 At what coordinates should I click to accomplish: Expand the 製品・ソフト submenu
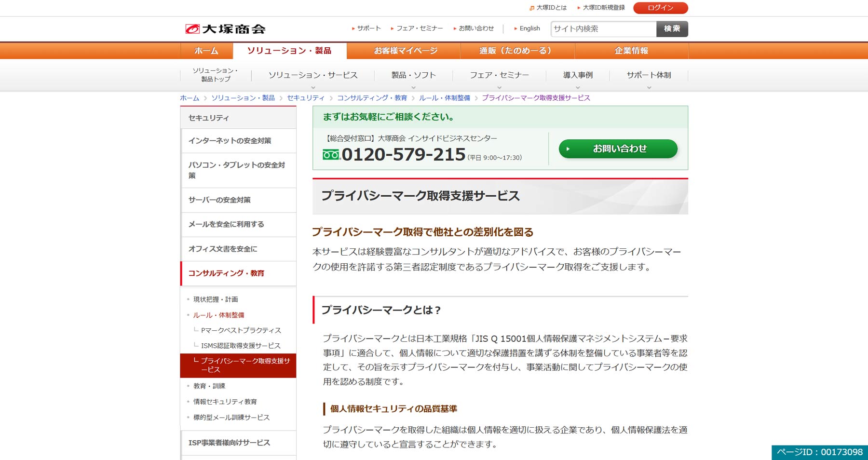pyautogui.click(x=413, y=75)
